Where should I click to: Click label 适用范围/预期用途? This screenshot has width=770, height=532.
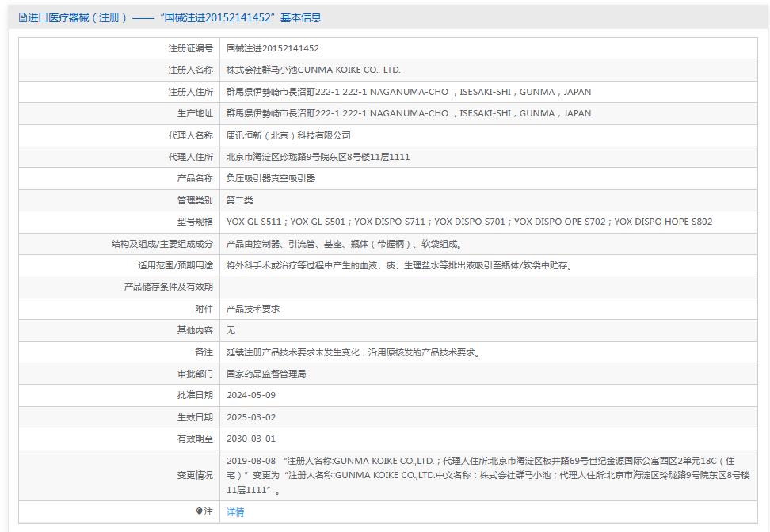[x=175, y=265]
